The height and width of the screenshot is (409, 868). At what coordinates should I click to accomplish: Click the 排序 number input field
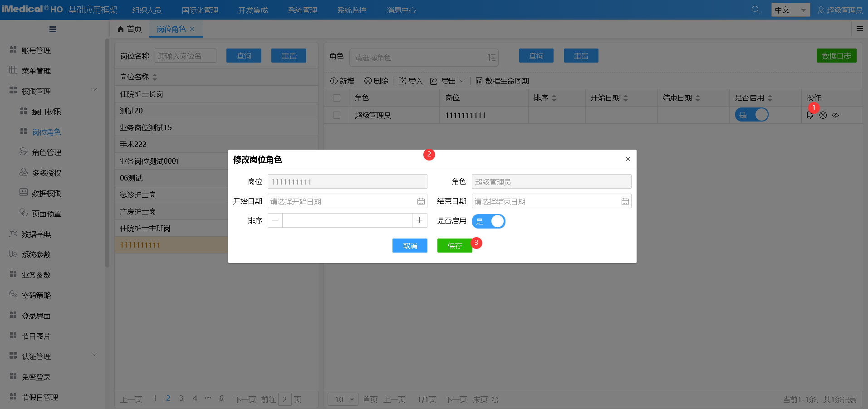tap(347, 220)
